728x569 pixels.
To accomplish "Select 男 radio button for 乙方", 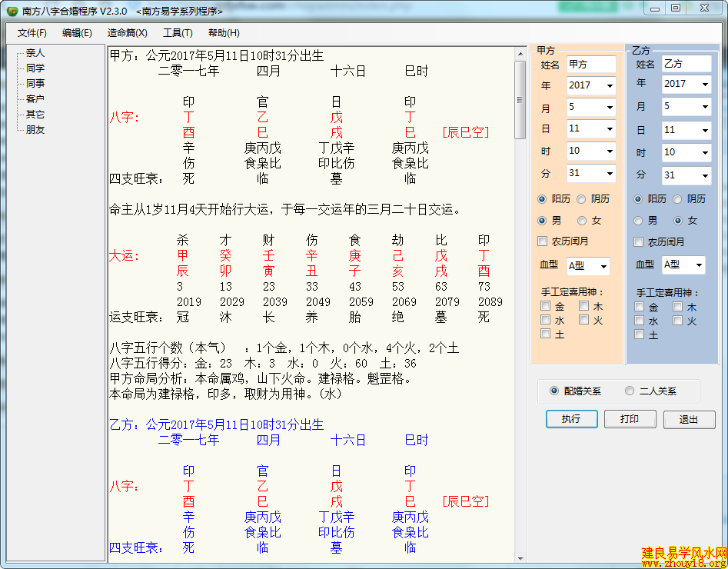I will click(x=638, y=221).
